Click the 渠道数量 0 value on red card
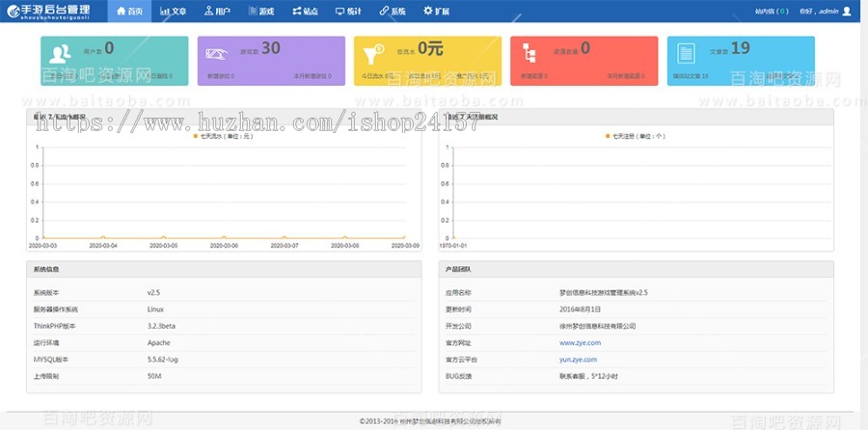The image size is (868, 430). [x=585, y=49]
